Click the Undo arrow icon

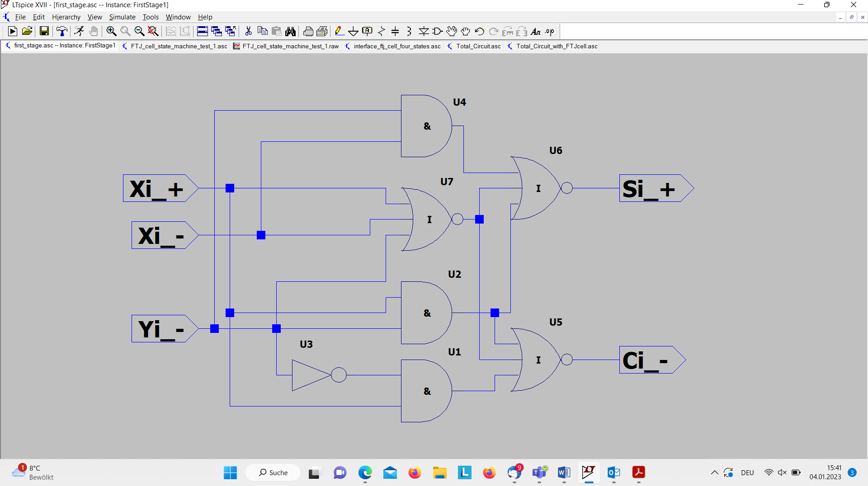479,31
